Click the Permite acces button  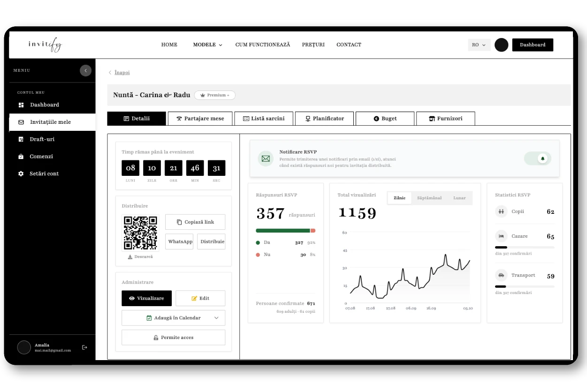(x=173, y=338)
